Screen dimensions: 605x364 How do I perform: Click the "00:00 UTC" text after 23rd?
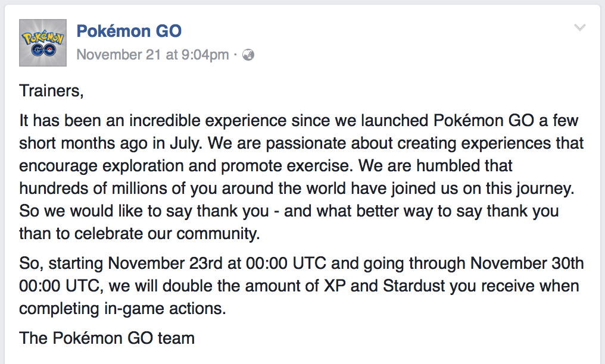tap(286, 263)
